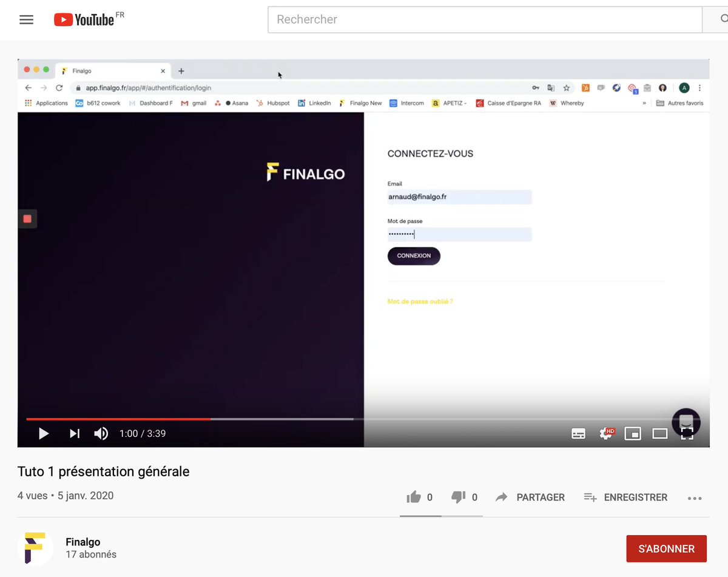This screenshot has height=577, width=728.
Task: Open the b612 cowork bookmark
Action: click(98, 103)
